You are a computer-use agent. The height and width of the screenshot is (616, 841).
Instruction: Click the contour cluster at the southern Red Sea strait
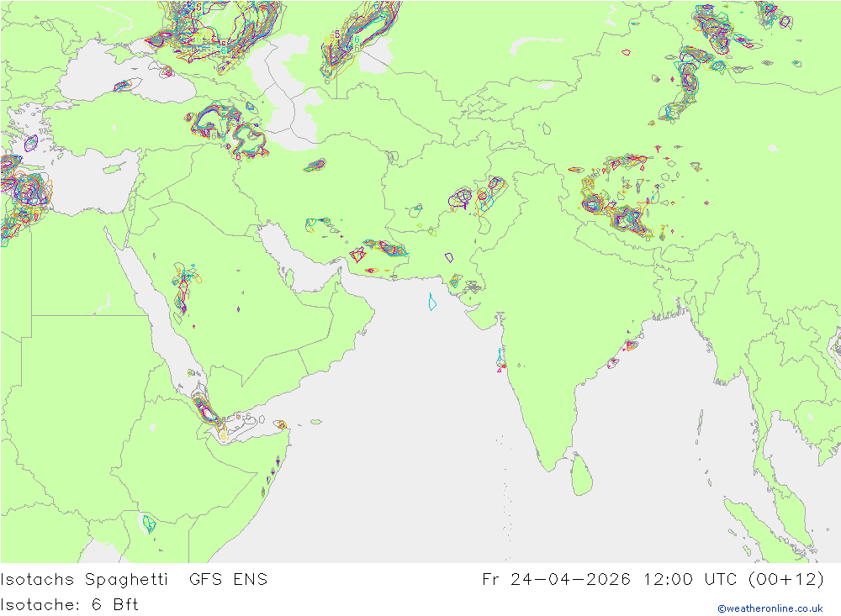(x=207, y=410)
